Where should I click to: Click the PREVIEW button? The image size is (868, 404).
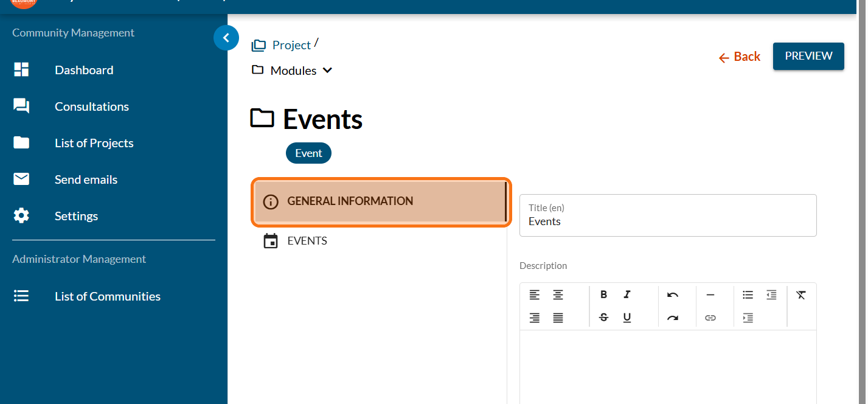point(808,56)
